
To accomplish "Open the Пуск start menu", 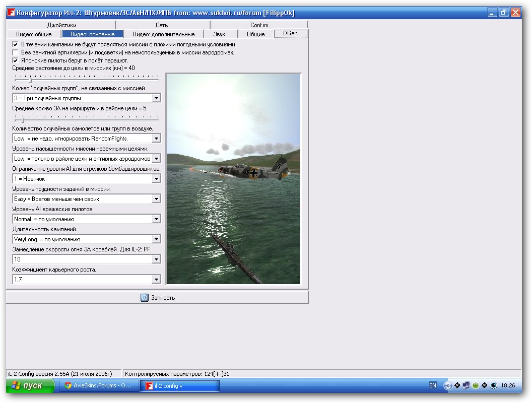I will pyautogui.click(x=30, y=386).
